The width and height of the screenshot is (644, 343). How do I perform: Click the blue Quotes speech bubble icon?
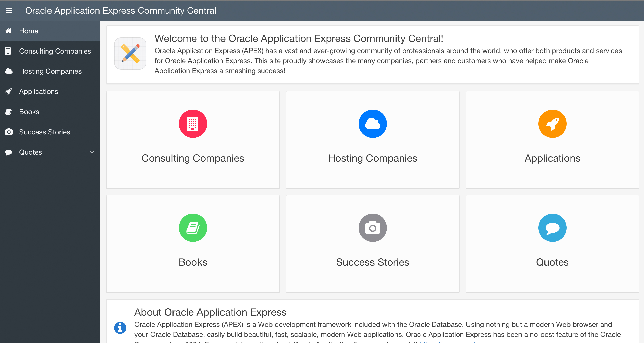(552, 228)
